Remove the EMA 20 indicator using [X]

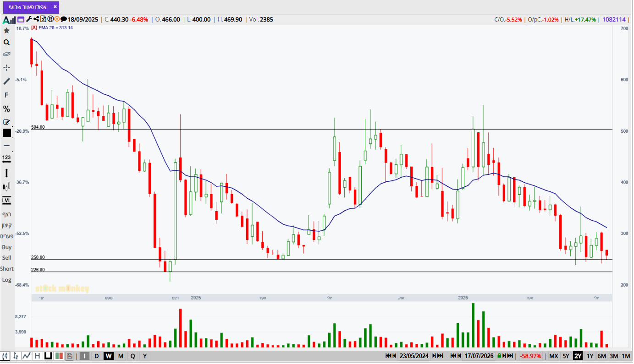pyautogui.click(x=34, y=27)
